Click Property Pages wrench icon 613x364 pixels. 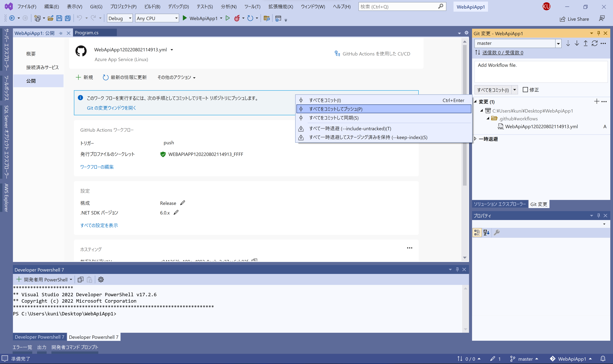497,232
